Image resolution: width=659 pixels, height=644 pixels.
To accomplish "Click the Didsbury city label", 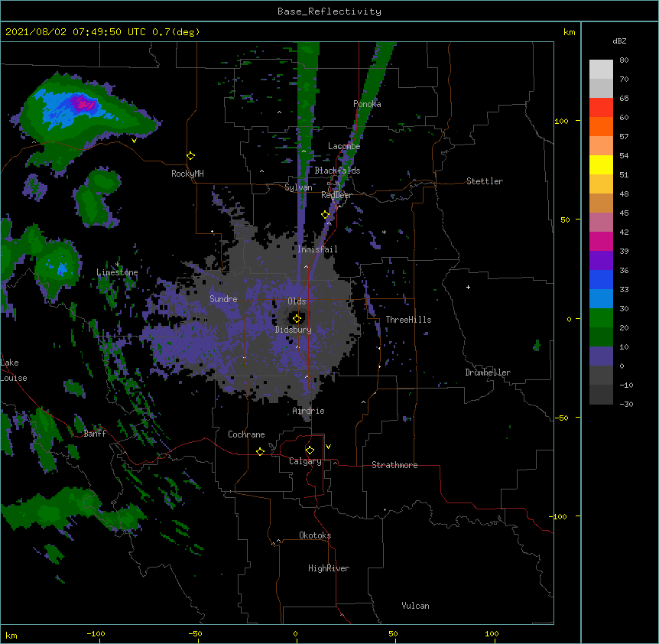I will (294, 330).
